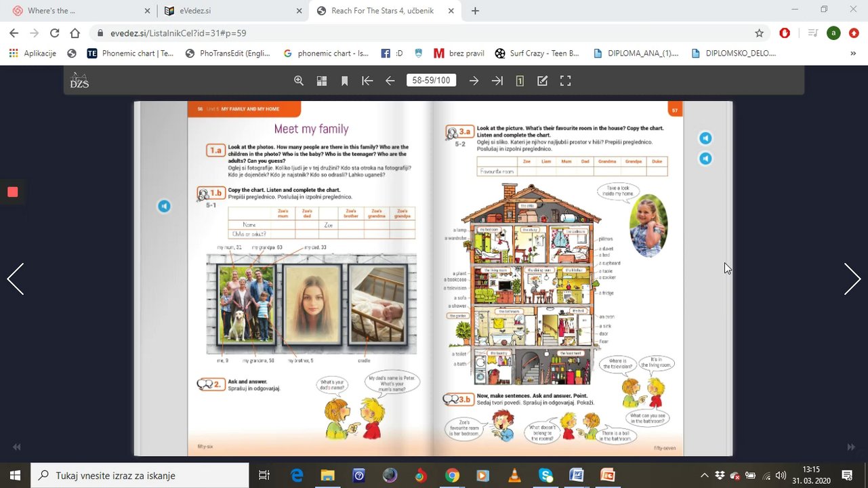Open the notification center
Image resolution: width=868 pixels, height=488 pixels.
pos(847,475)
